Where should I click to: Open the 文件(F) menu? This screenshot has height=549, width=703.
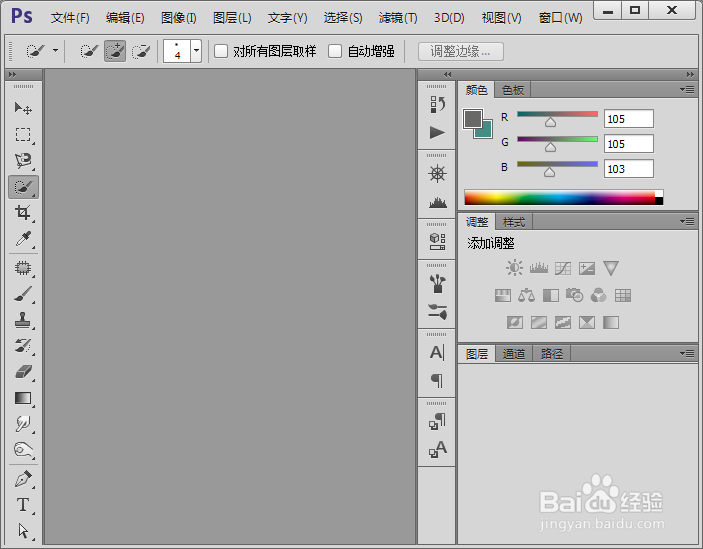(x=70, y=18)
